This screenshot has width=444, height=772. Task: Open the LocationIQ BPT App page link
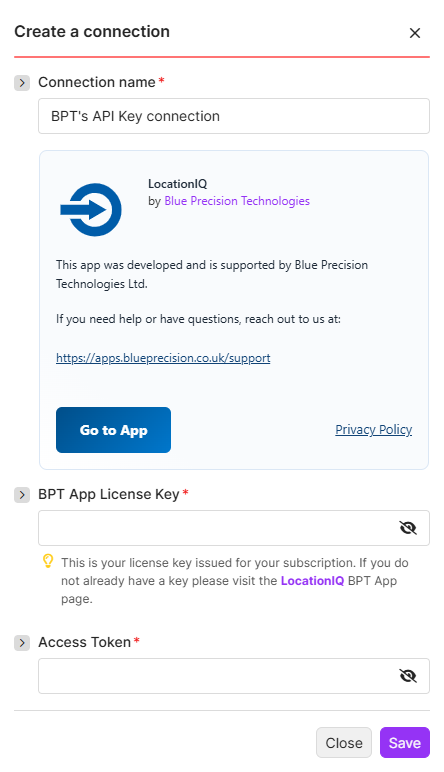click(x=312, y=581)
